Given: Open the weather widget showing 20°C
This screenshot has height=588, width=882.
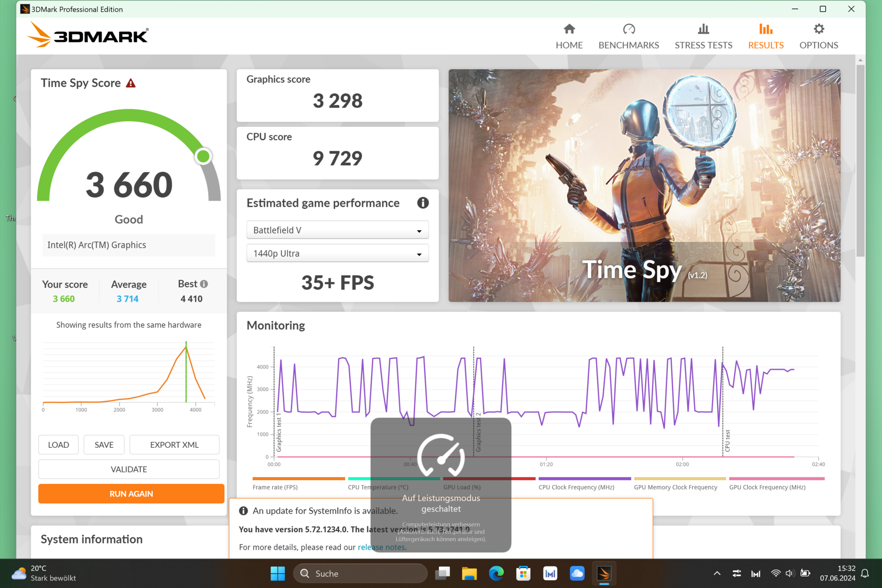Looking at the screenshot, I should point(44,573).
